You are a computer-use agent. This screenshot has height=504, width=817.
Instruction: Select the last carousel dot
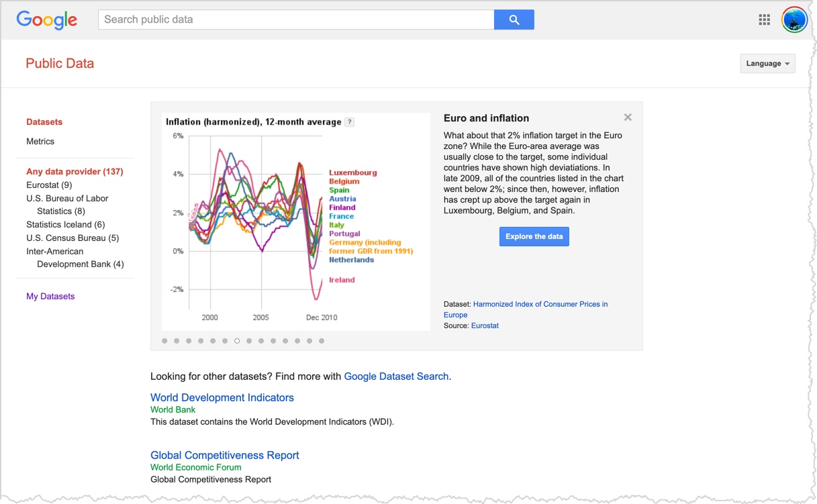tap(322, 341)
